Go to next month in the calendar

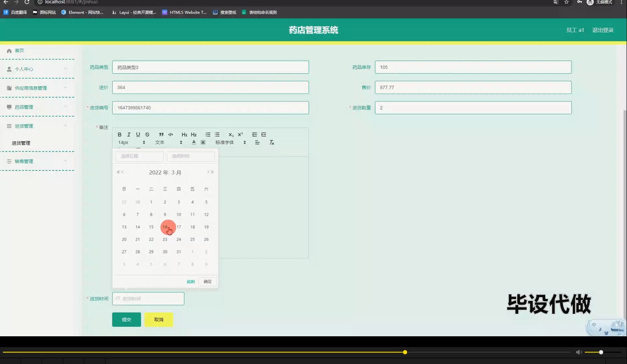[208, 172]
